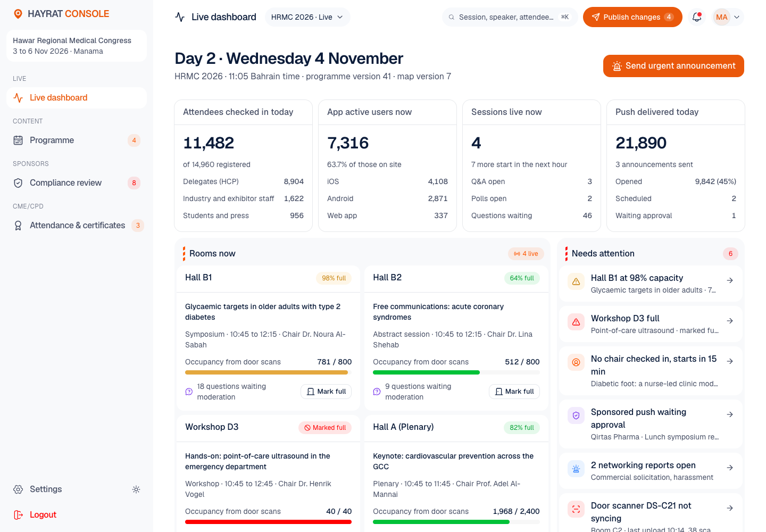Open the networking reports siren icon

576,469
